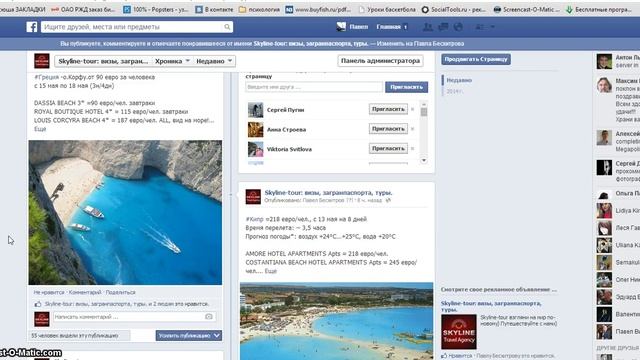Viewport: 640px width, 360px height.
Task: Open психология bookmarks folder
Action: coord(259,9)
